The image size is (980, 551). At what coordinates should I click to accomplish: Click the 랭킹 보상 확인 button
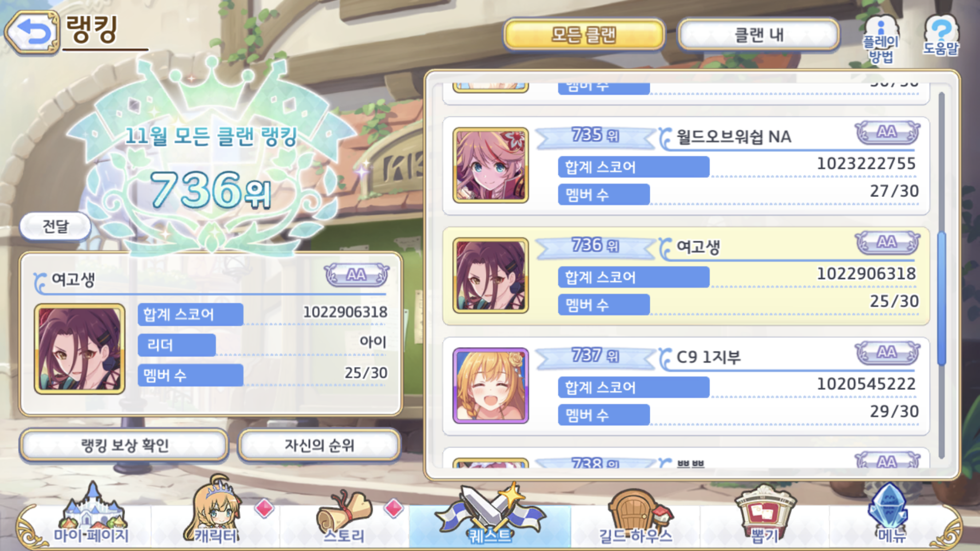pos(124,445)
